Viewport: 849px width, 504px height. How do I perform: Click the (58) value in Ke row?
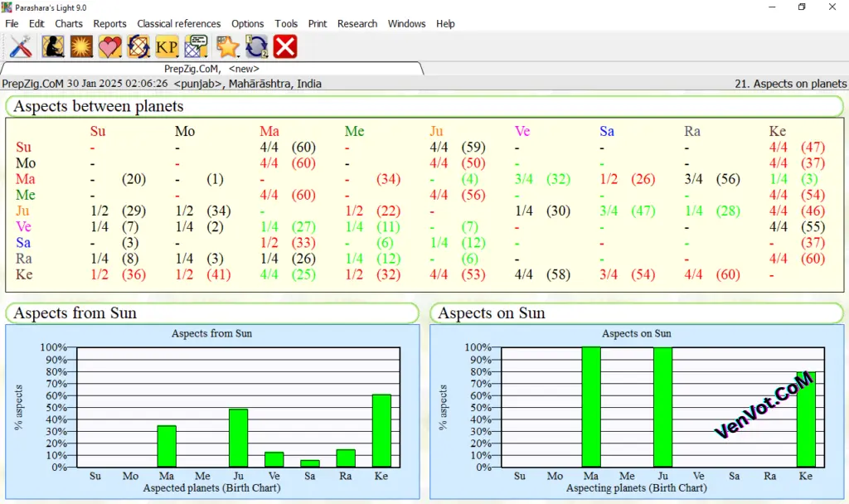[x=558, y=274]
